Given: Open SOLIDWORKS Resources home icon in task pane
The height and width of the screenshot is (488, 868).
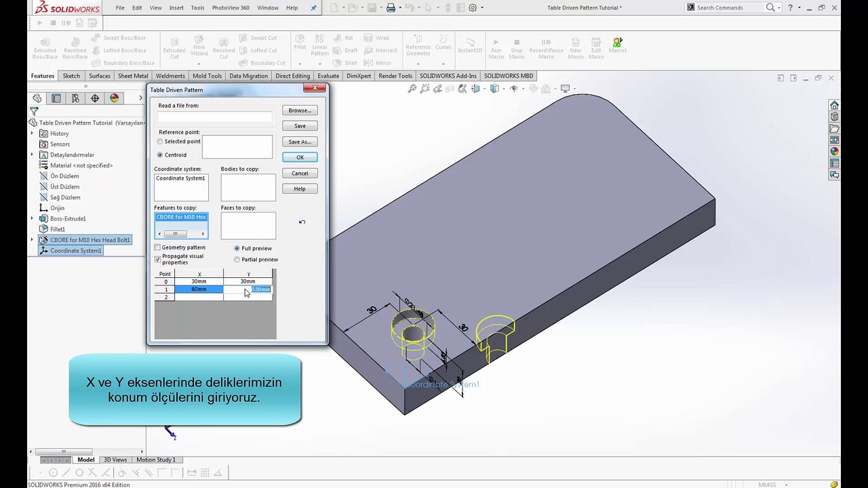Looking at the screenshot, I should (x=834, y=105).
